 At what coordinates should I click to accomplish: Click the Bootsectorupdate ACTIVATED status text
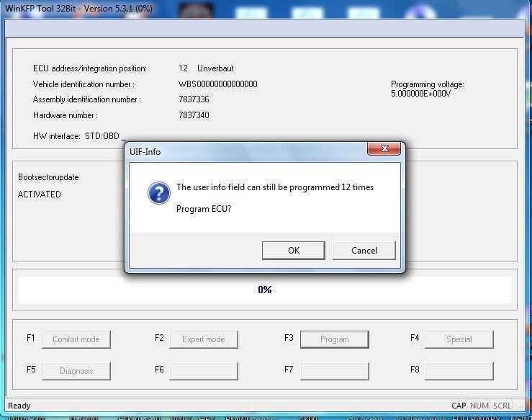[40, 195]
